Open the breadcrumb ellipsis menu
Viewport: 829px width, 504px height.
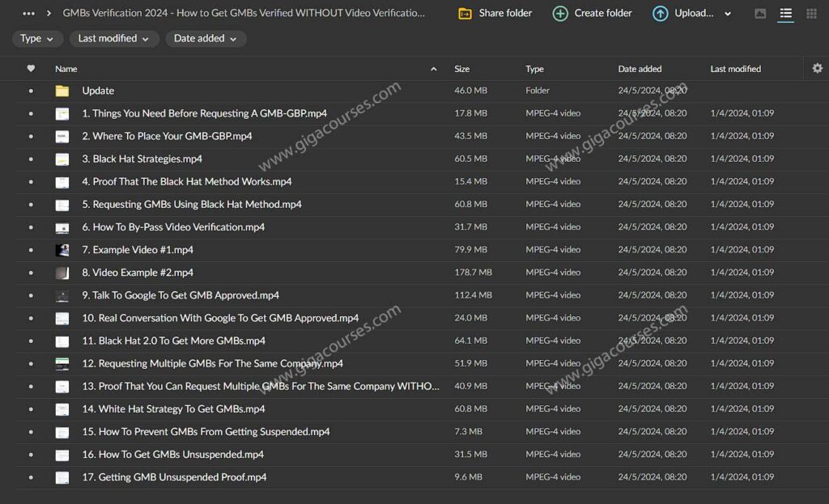pos(27,13)
